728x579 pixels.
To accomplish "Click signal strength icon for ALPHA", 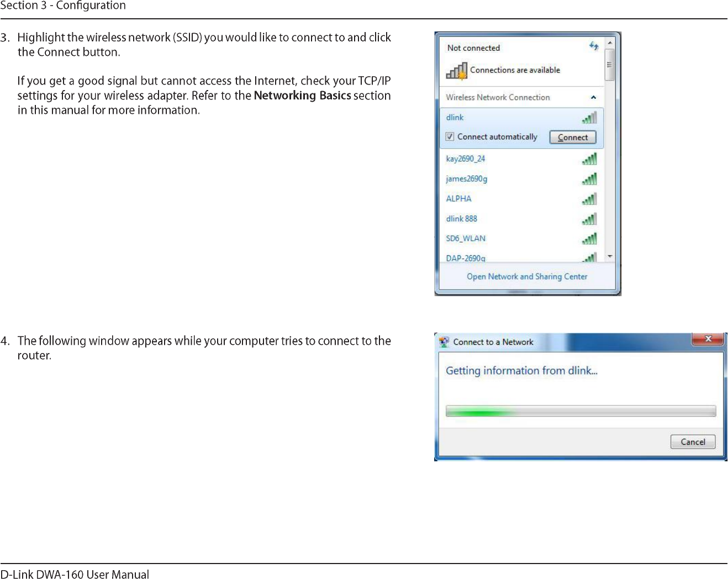I will [589, 199].
